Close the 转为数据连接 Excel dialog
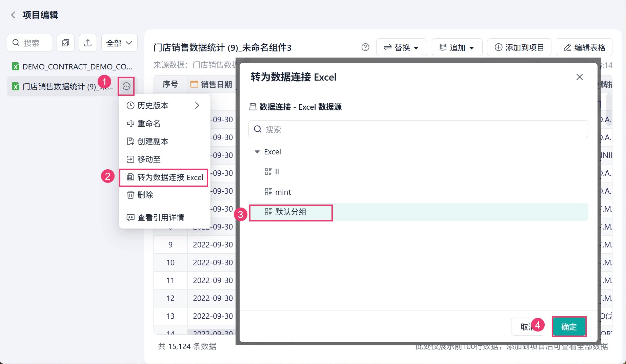 pyautogui.click(x=580, y=77)
